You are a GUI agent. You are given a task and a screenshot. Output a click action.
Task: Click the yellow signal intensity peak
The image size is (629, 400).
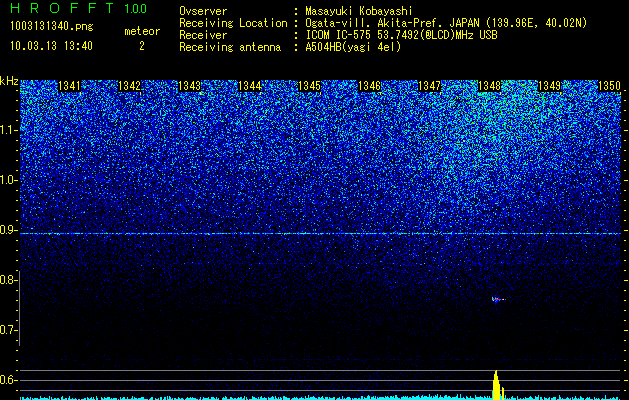pos(497,385)
